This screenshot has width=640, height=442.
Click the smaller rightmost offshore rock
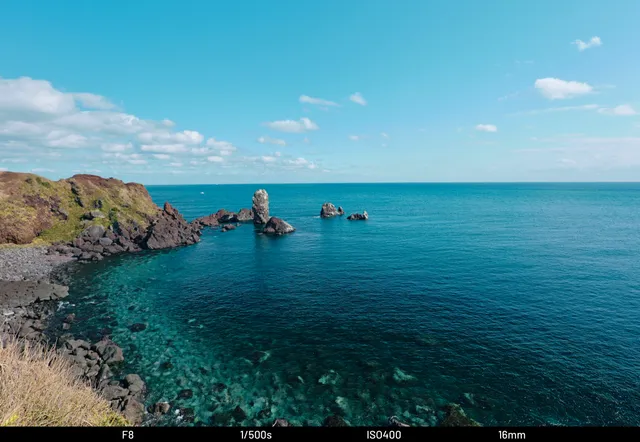tap(358, 215)
